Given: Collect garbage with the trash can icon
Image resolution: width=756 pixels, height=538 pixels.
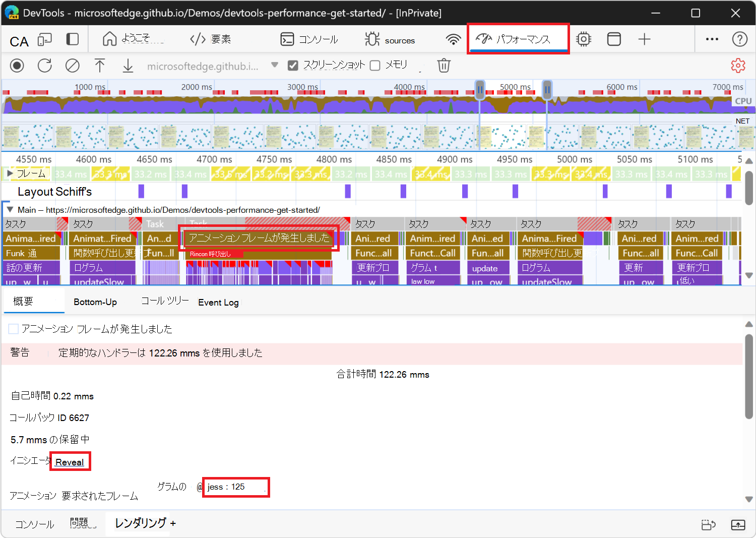Looking at the screenshot, I should (444, 66).
